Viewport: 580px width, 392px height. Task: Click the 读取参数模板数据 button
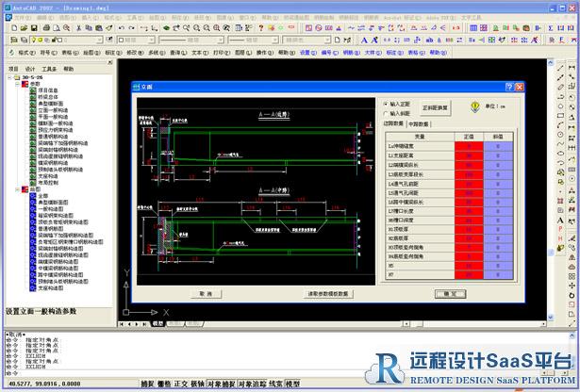(327, 294)
